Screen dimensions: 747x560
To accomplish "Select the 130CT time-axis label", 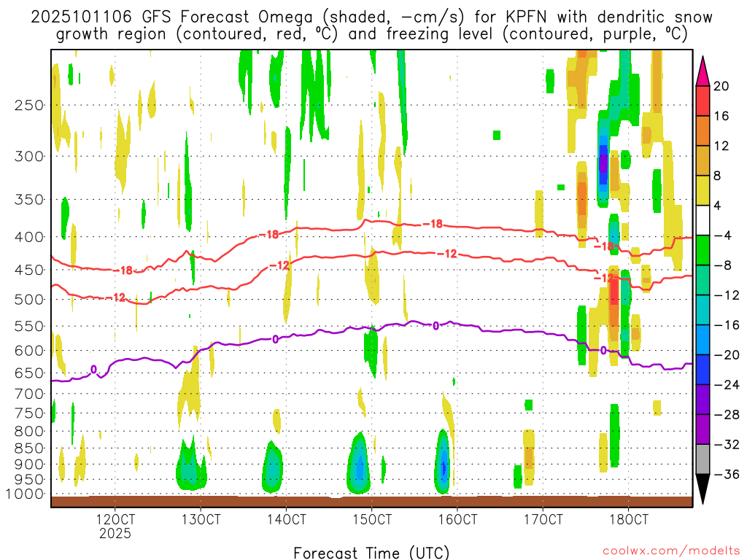I will click(x=201, y=519).
